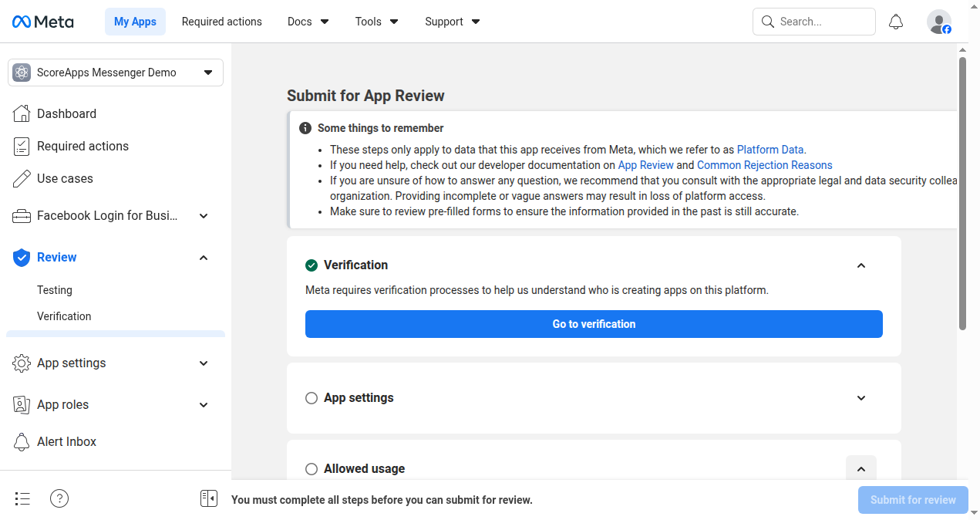Click the App settings gear icon
Image resolution: width=980 pixels, height=520 pixels.
22,363
